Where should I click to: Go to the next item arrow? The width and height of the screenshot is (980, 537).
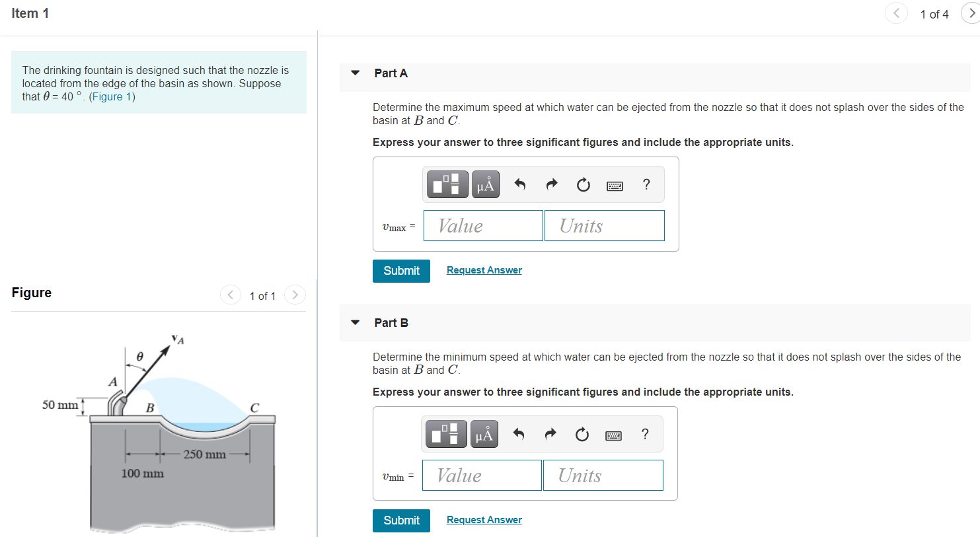[x=971, y=13]
